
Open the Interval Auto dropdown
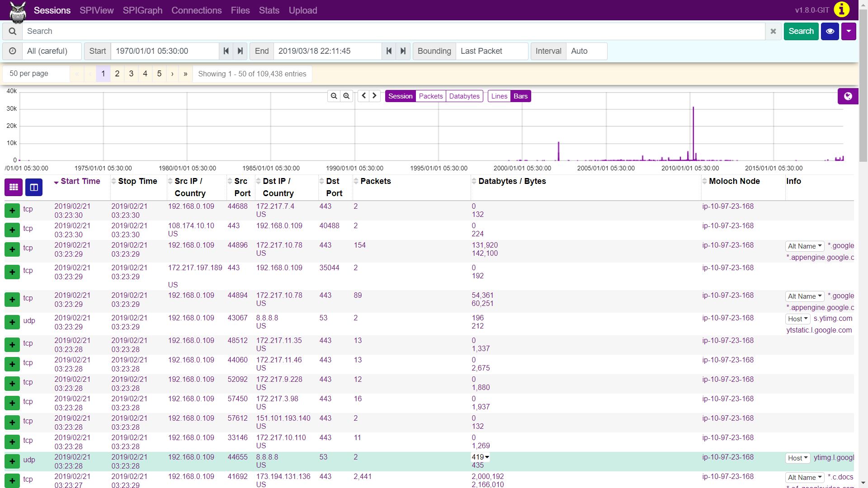[587, 51]
